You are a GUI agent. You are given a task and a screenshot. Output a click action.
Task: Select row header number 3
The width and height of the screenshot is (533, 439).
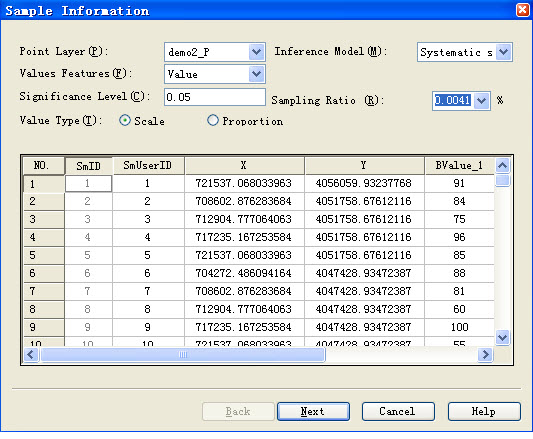44,219
